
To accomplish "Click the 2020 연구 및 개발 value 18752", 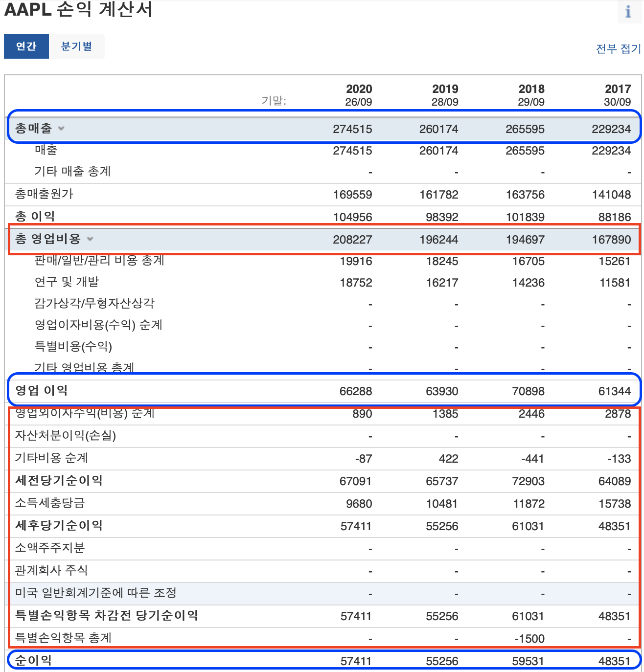I will coord(356,283).
